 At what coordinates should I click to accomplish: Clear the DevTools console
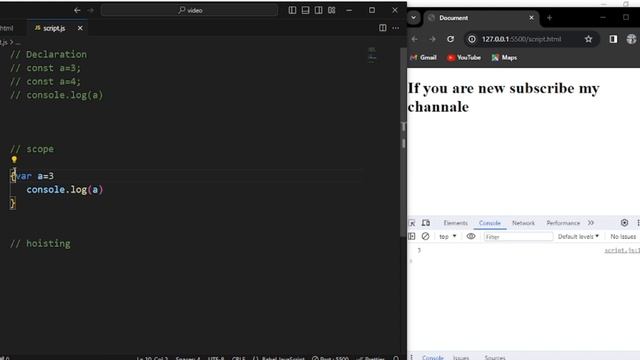pyautogui.click(x=425, y=236)
